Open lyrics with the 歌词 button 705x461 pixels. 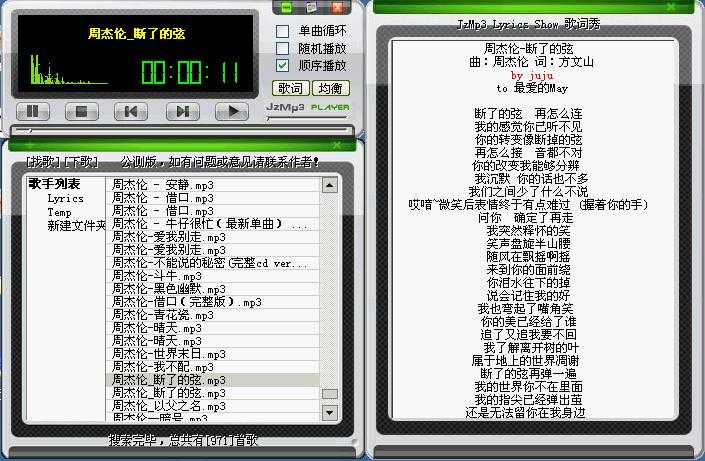coord(290,88)
